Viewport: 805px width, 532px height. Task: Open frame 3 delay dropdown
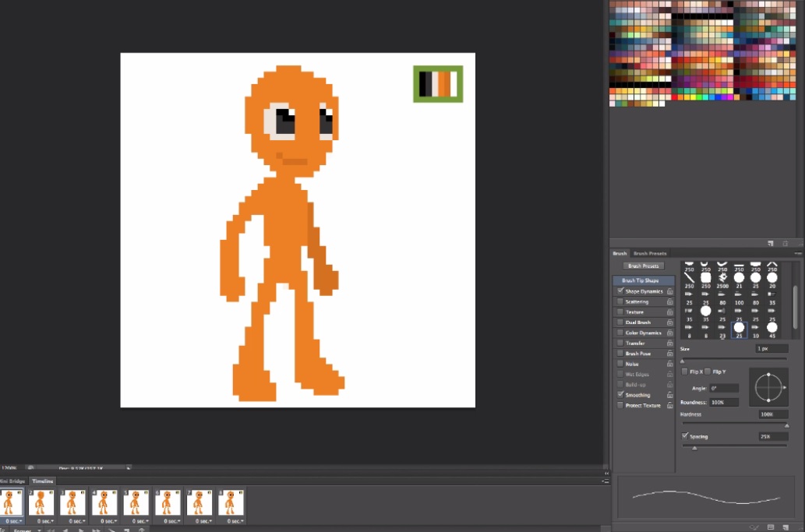77,521
